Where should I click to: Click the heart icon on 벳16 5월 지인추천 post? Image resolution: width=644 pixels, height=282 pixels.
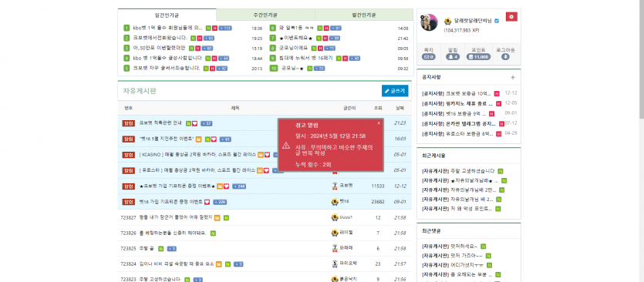tap(214, 139)
